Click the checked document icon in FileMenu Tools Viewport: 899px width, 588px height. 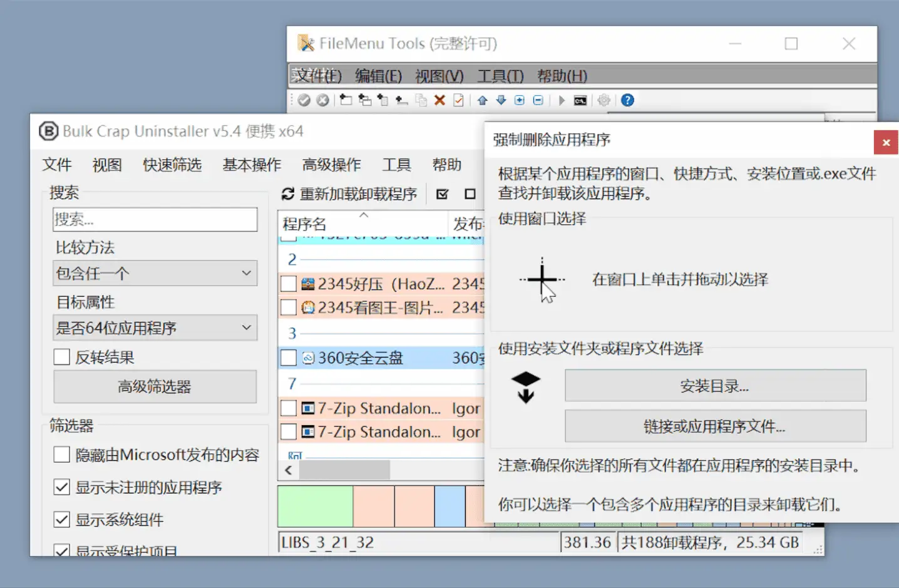pos(458,100)
